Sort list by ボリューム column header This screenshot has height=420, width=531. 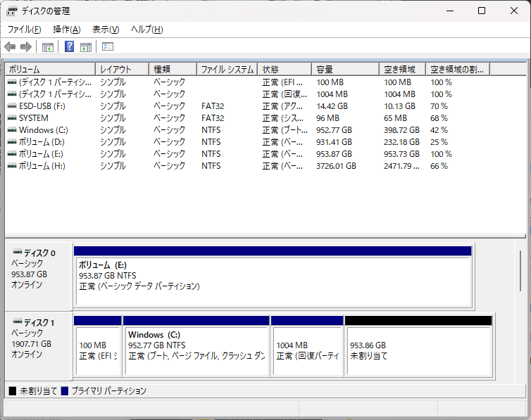pyautogui.click(x=49, y=70)
